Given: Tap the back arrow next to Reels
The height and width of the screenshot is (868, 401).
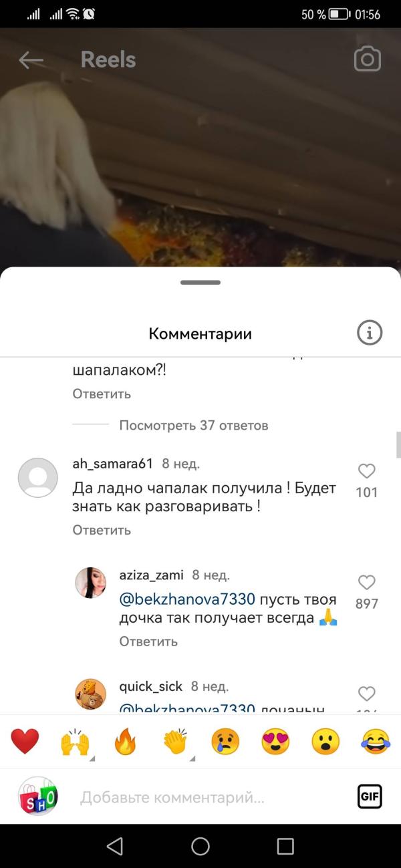Looking at the screenshot, I should tap(31, 60).
